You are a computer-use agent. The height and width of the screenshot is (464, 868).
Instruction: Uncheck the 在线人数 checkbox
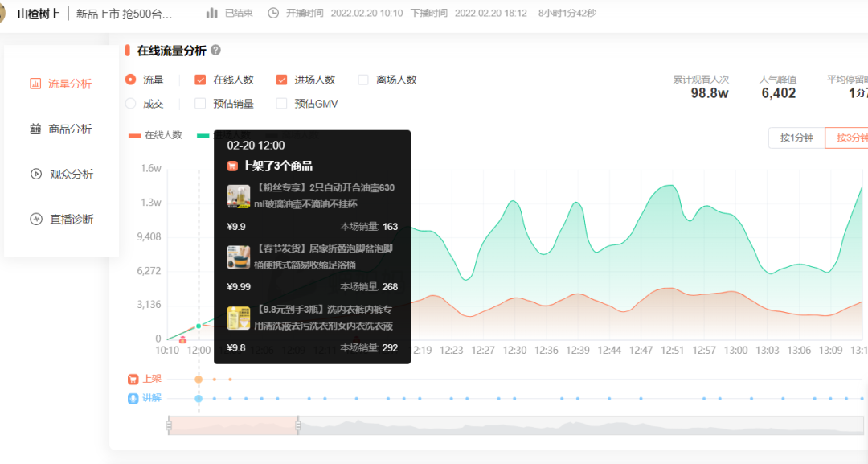(x=200, y=80)
